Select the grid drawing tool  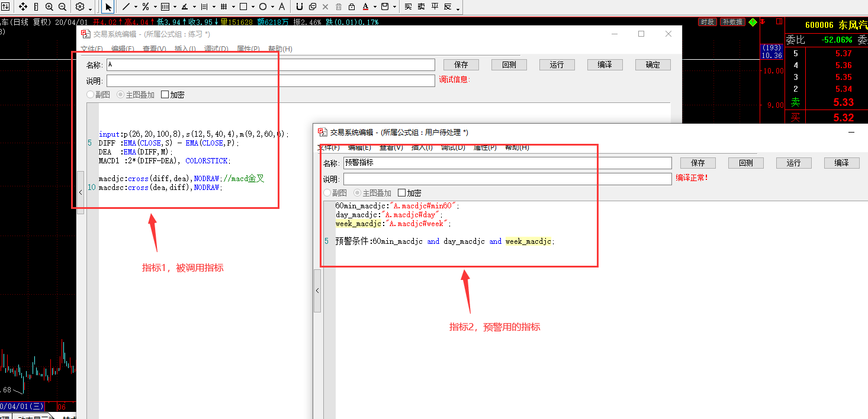(x=224, y=7)
